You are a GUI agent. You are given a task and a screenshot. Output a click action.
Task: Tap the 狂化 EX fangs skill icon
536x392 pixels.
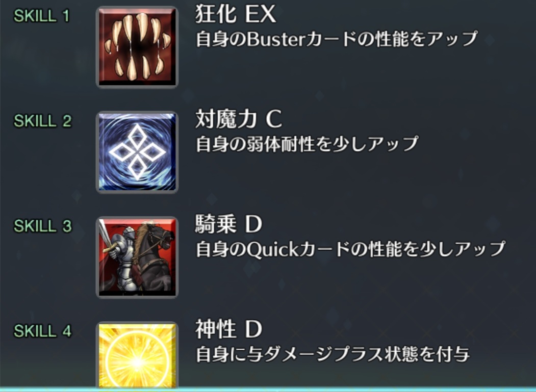(x=137, y=47)
